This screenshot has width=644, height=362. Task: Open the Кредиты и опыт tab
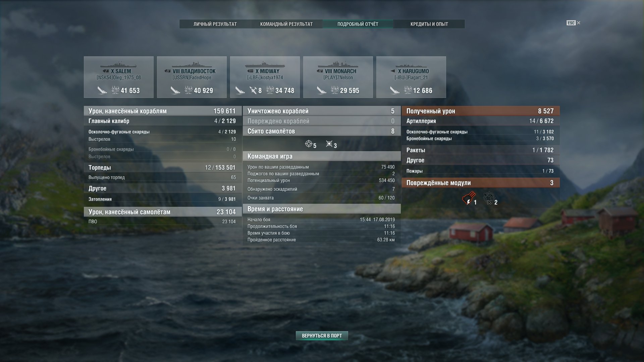(429, 24)
